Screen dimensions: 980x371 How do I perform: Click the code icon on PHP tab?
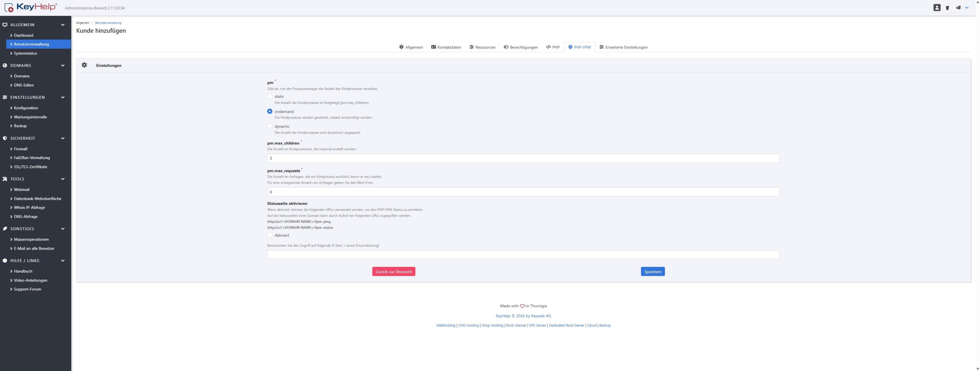click(548, 47)
